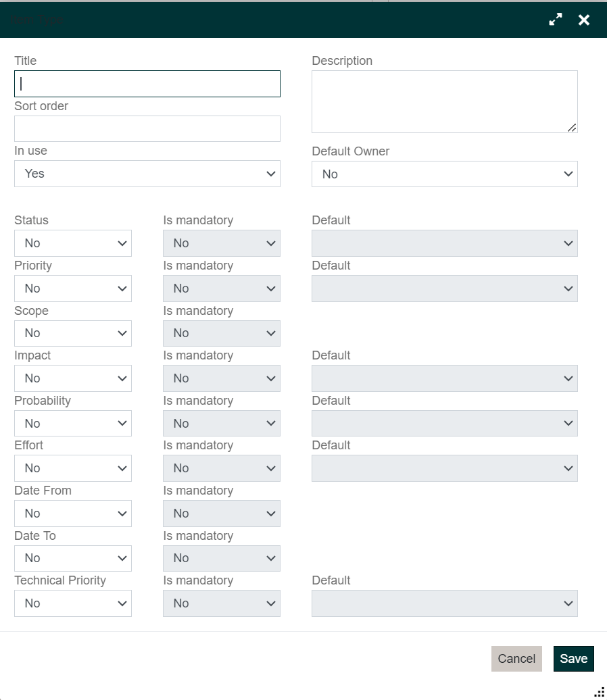This screenshot has width=607, height=700.
Task: Open the Status dropdown
Action: (72, 243)
